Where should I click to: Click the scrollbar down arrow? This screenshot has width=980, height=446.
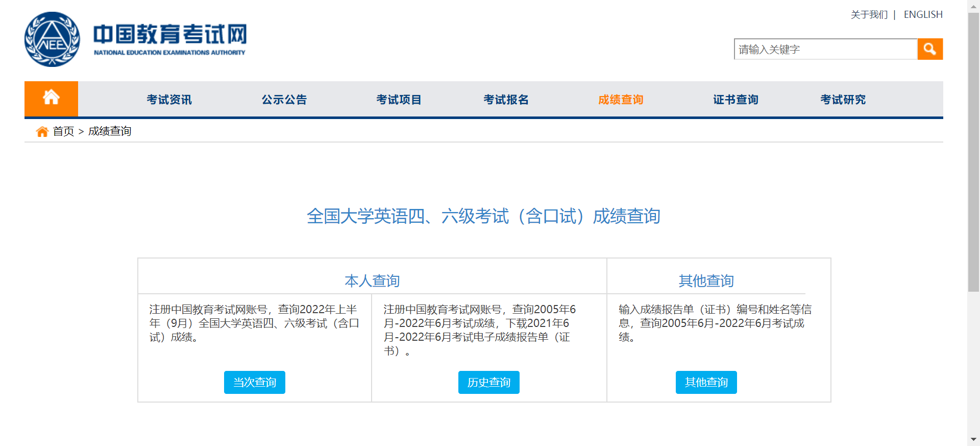(x=973, y=439)
